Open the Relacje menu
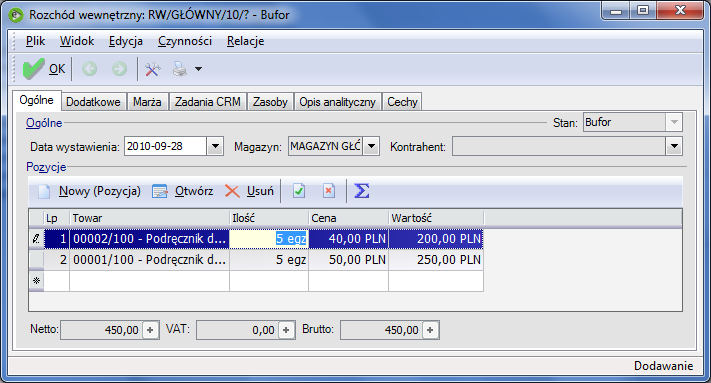This screenshot has height=383, width=711. click(x=245, y=41)
